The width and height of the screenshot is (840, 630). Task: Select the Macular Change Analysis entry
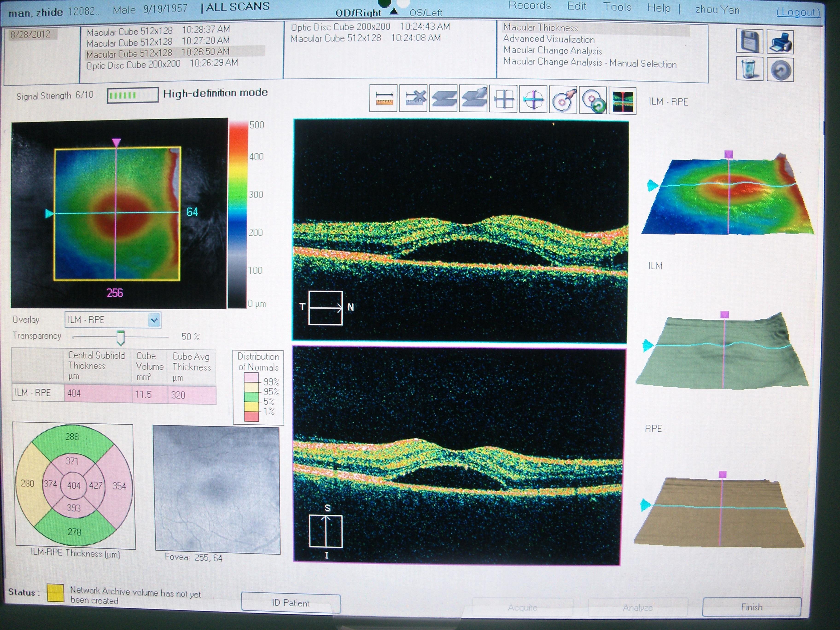point(553,50)
